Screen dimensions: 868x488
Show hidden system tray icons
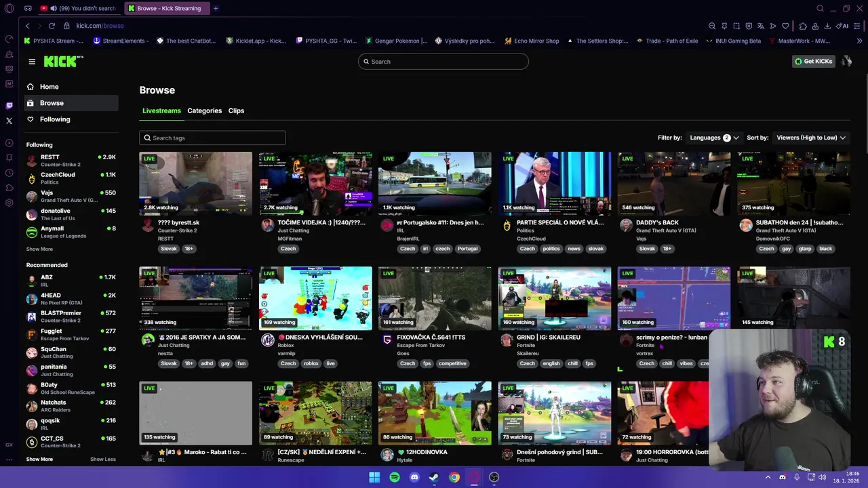coord(768,477)
